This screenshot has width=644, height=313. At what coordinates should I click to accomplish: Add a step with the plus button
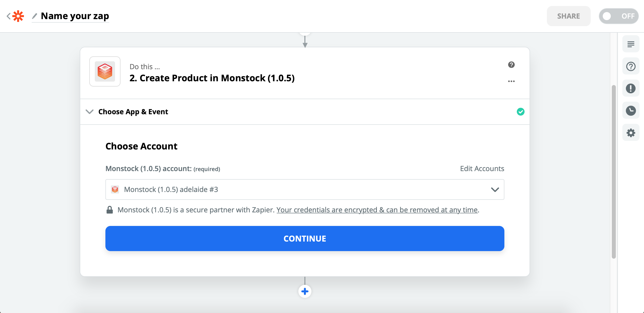305,291
